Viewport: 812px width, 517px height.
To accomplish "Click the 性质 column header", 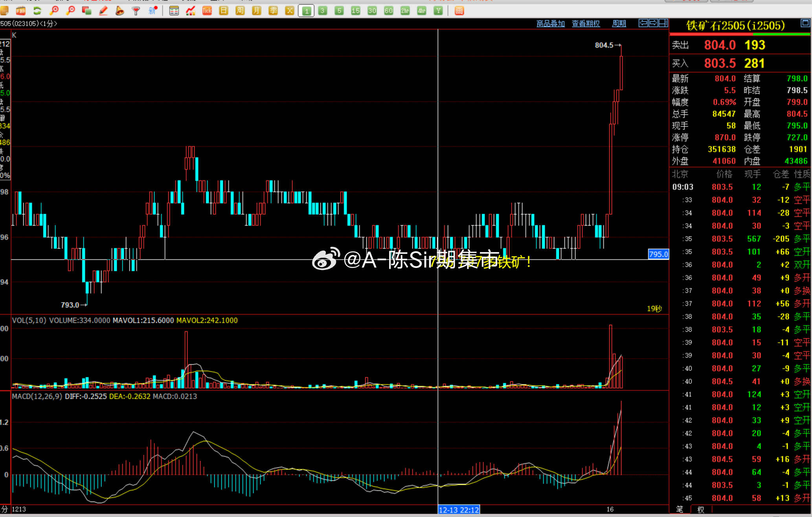I will [802, 174].
